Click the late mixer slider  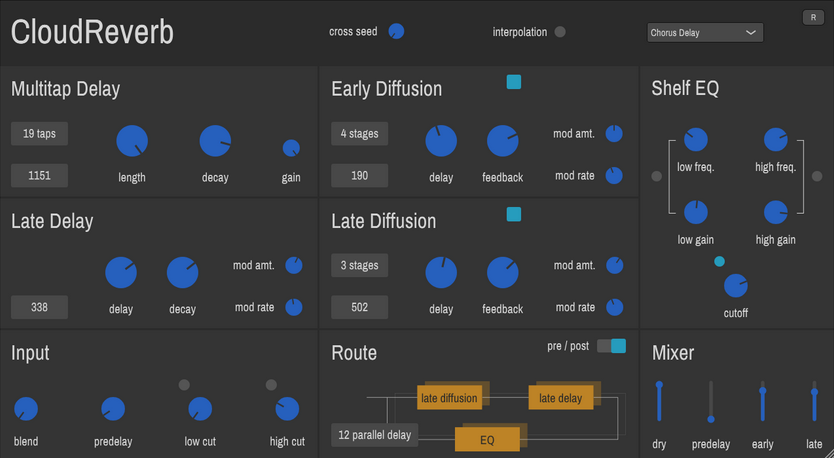[x=814, y=402]
